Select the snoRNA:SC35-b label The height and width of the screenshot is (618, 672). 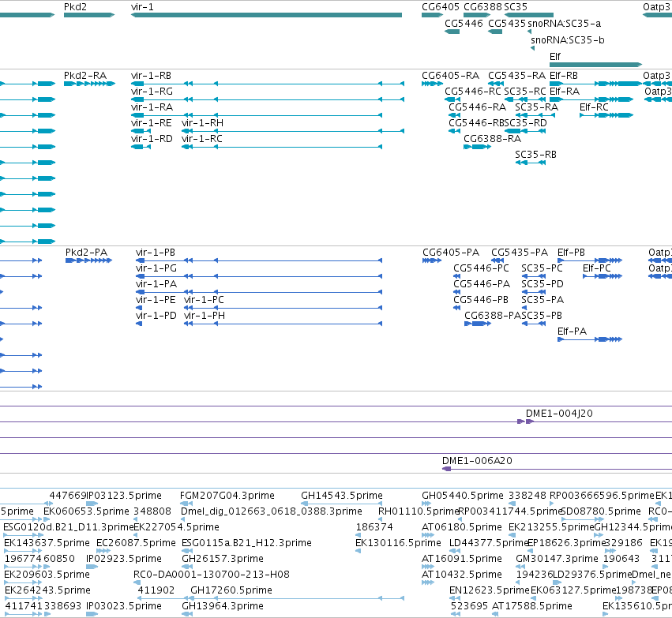[x=568, y=40]
